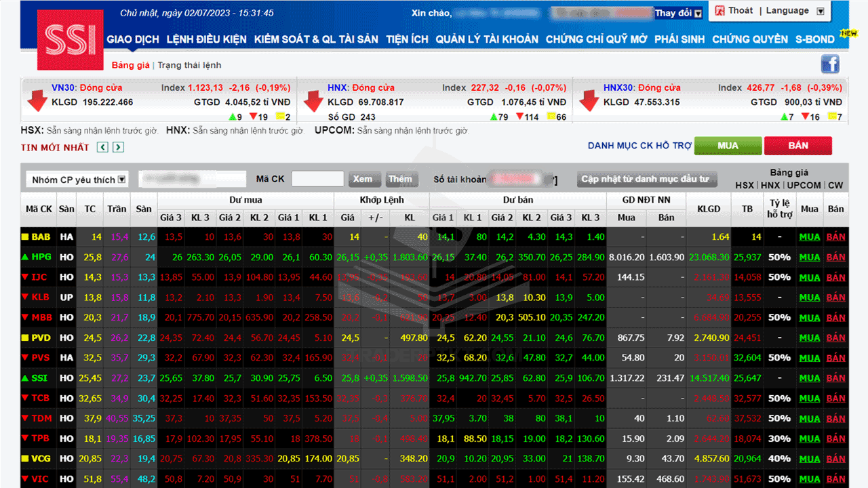This screenshot has width=868, height=488.
Task: Click the green up triangle beside HPG
Action: [25, 258]
